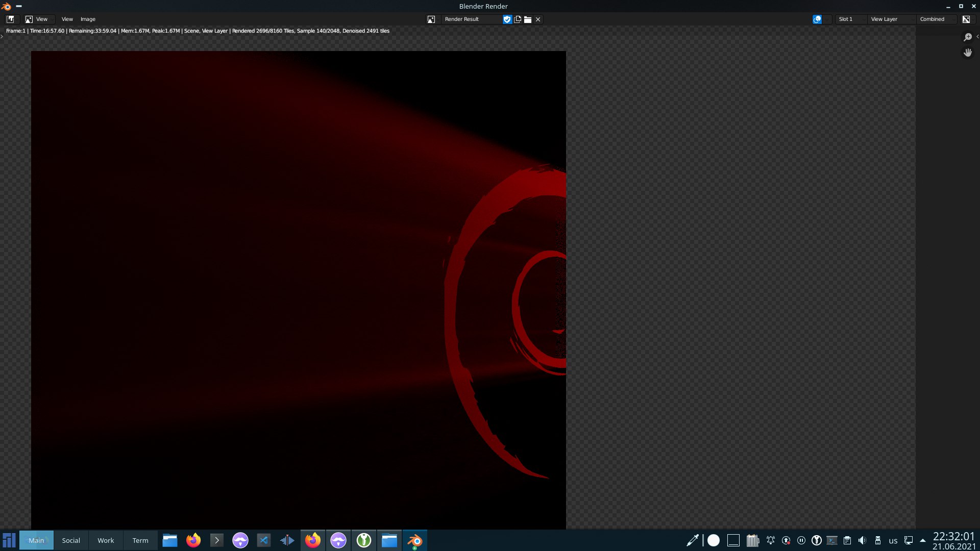This screenshot has width=980, height=551.
Task: Open the Combined pass dropdown
Action: coord(937,19)
